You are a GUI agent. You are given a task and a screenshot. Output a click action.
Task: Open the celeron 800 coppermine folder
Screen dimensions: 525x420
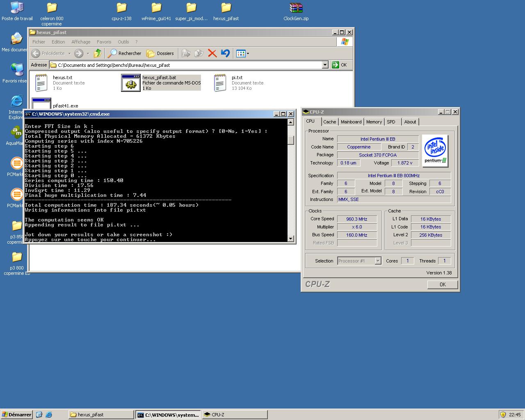[52, 8]
